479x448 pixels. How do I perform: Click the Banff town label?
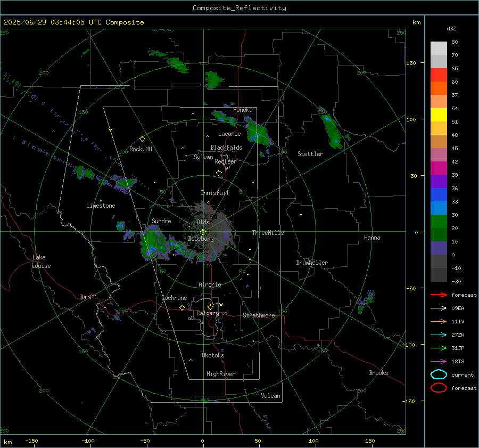coord(88,297)
